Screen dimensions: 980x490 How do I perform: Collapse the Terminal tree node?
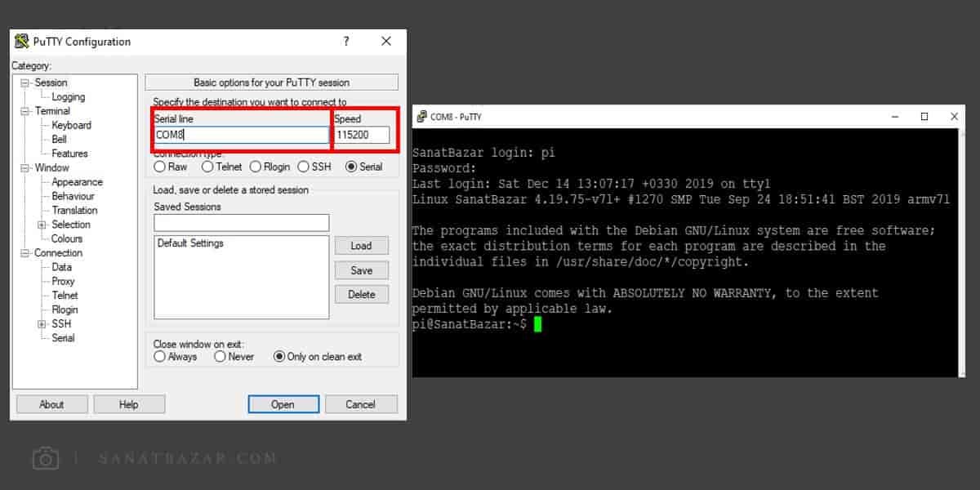coord(25,111)
